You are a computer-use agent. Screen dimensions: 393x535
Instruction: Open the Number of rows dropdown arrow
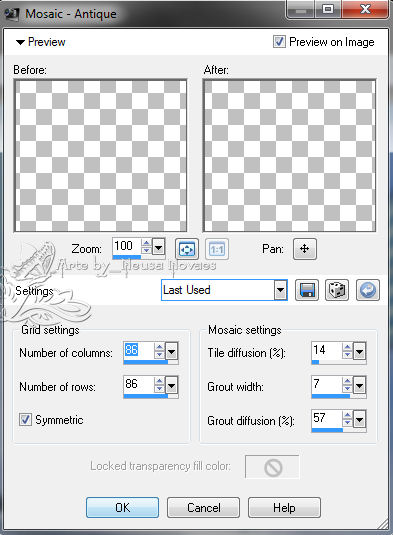tap(171, 385)
